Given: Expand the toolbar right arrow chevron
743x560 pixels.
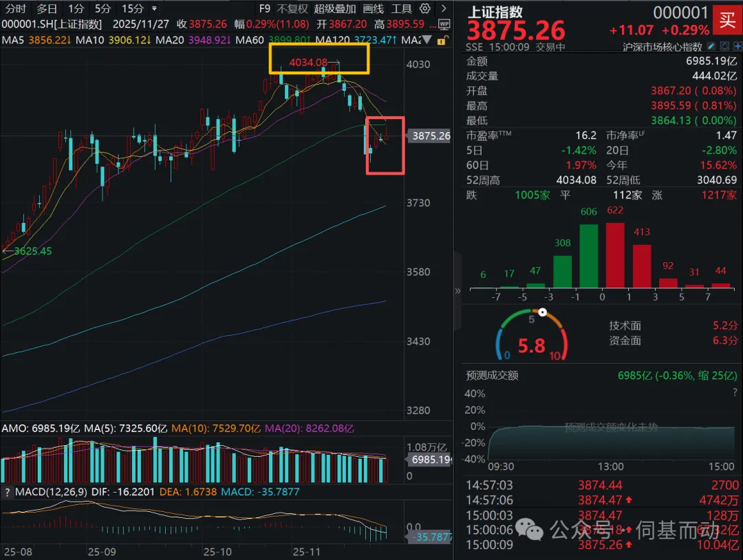Looking at the screenshot, I should pos(443,9).
